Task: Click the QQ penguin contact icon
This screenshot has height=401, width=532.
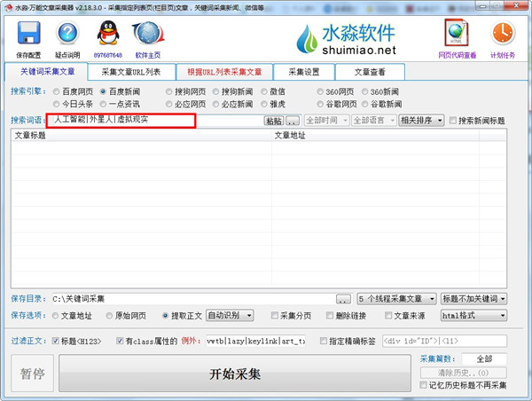Action: pyautogui.click(x=108, y=34)
